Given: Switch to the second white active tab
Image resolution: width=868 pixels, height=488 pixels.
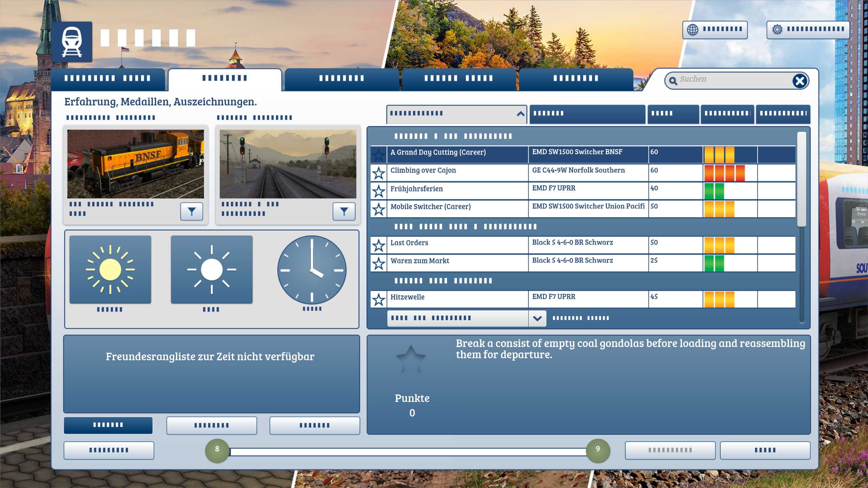Looking at the screenshot, I should [225, 79].
